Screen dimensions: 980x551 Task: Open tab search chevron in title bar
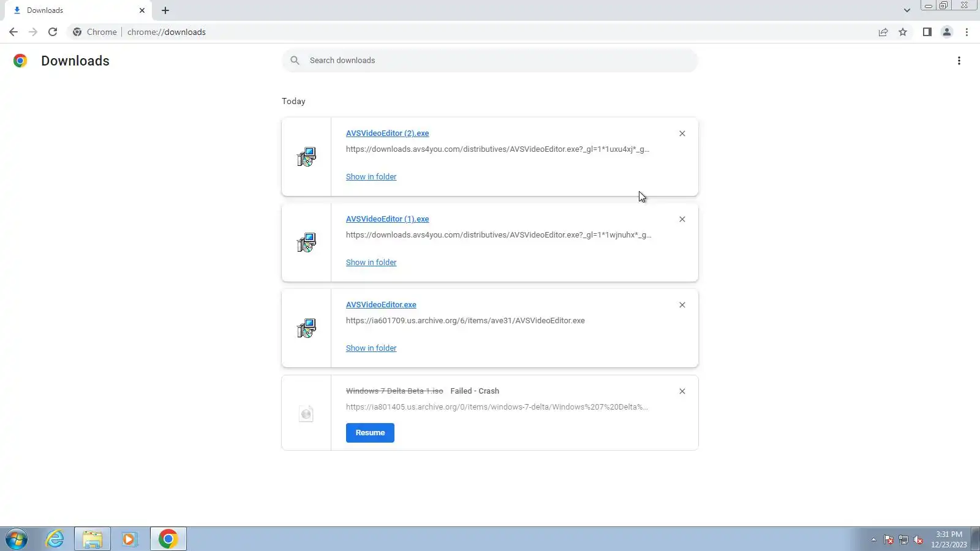(x=907, y=10)
